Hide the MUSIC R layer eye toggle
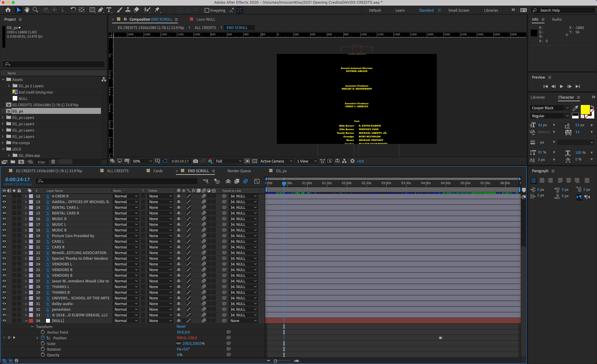This screenshot has height=364, width=597. (4, 219)
